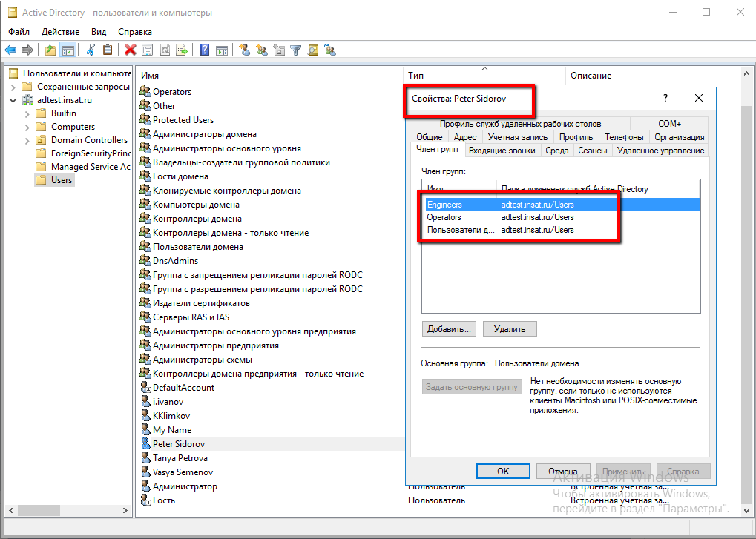Image resolution: width=756 pixels, height=539 pixels.
Task: Click the Up one level folder icon
Action: click(50, 50)
